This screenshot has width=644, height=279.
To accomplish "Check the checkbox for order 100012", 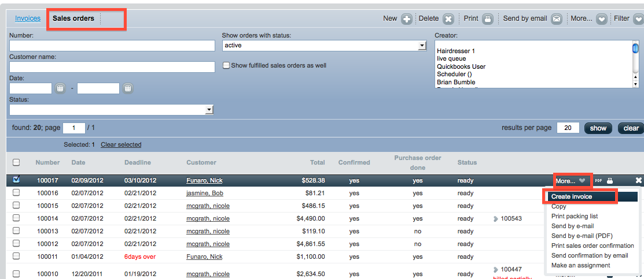I will [x=16, y=243].
